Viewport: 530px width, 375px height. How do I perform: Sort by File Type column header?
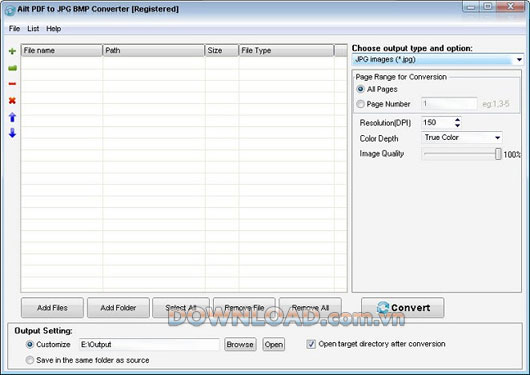tap(286, 50)
